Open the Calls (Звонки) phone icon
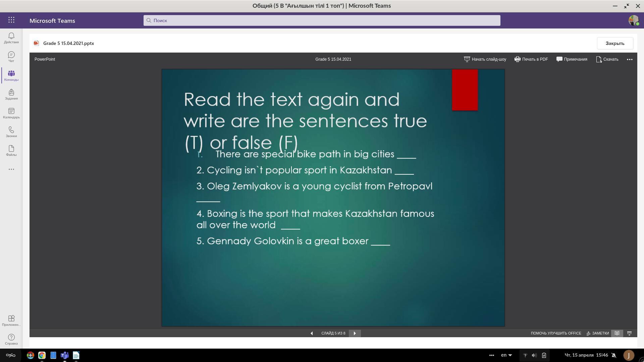The image size is (644, 362). [11, 132]
